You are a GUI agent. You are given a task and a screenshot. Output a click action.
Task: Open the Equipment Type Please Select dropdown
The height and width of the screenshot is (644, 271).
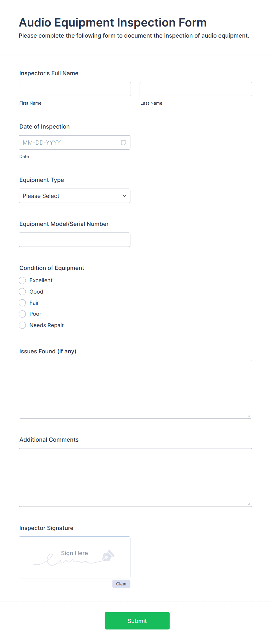[x=75, y=196]
